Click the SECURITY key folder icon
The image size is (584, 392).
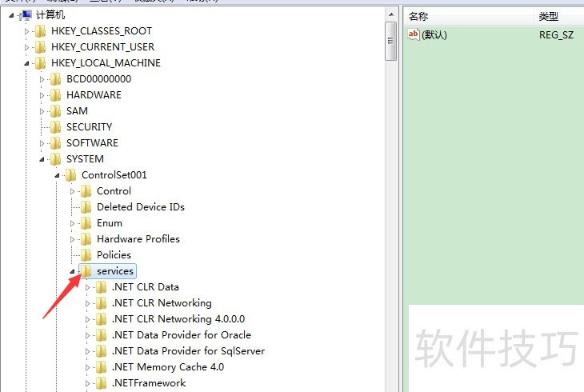click(x=55, y=127)
